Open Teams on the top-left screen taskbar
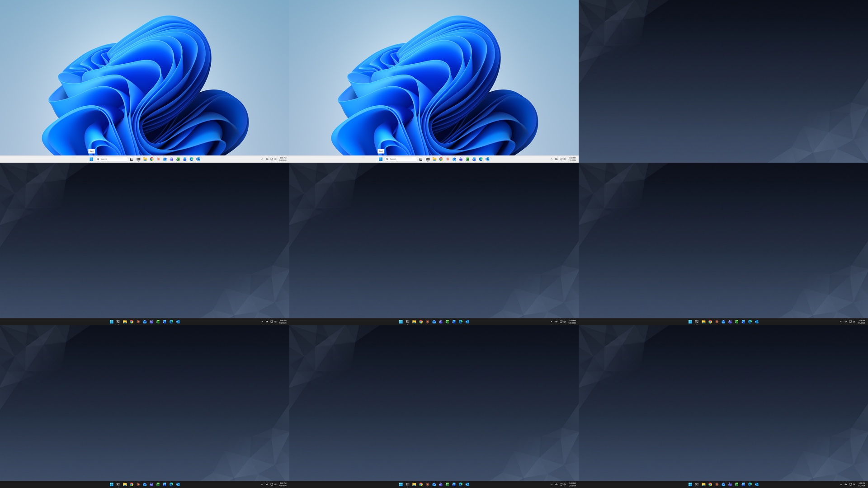 171,159
